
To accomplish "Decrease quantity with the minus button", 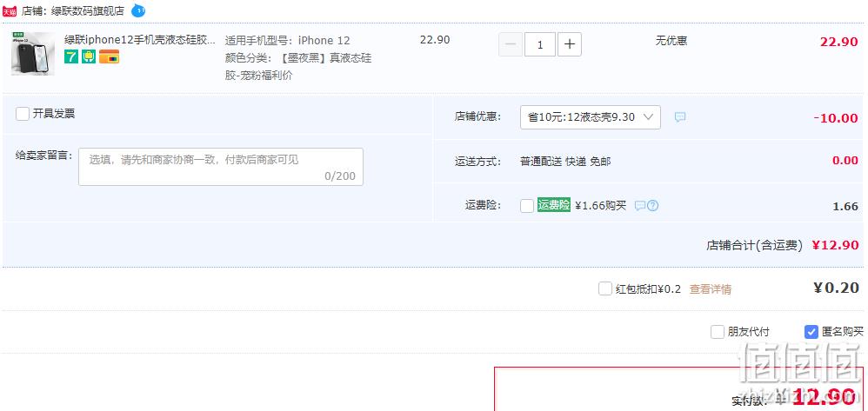I will pyautogui.click(x=511, y=45).
